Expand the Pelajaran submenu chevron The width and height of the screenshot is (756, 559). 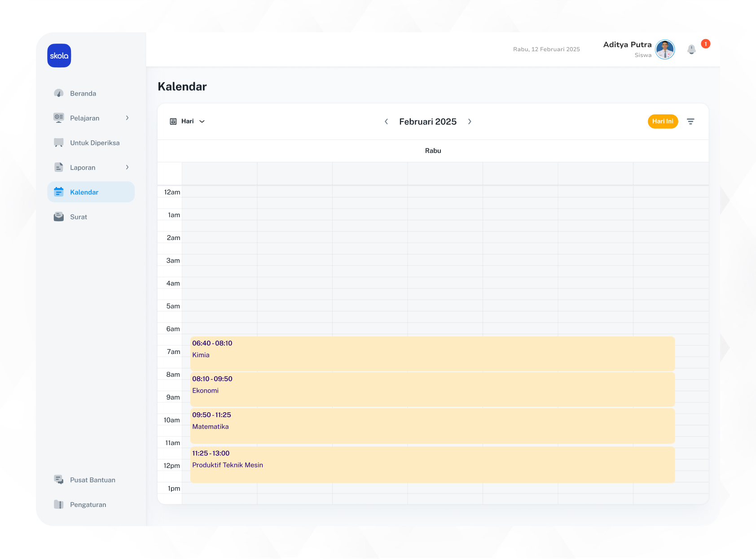(127, 118)
